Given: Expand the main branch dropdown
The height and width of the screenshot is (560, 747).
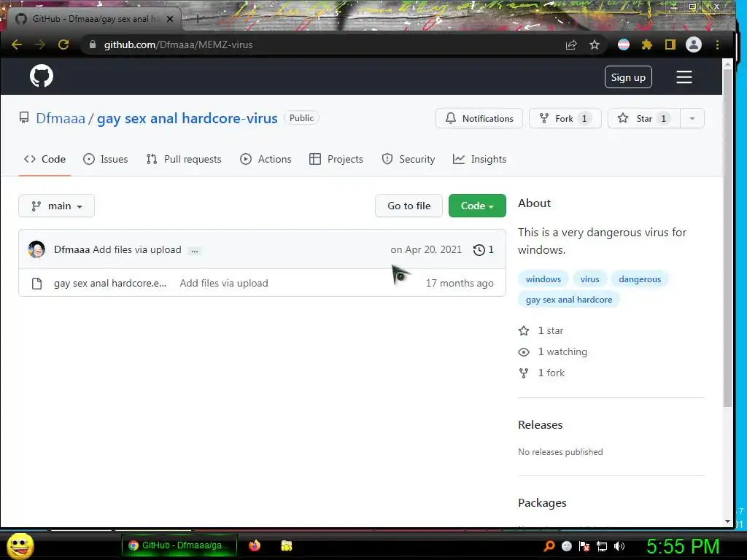Looking at the screenshot, I should pyautogui.click(x=57, y=206).
